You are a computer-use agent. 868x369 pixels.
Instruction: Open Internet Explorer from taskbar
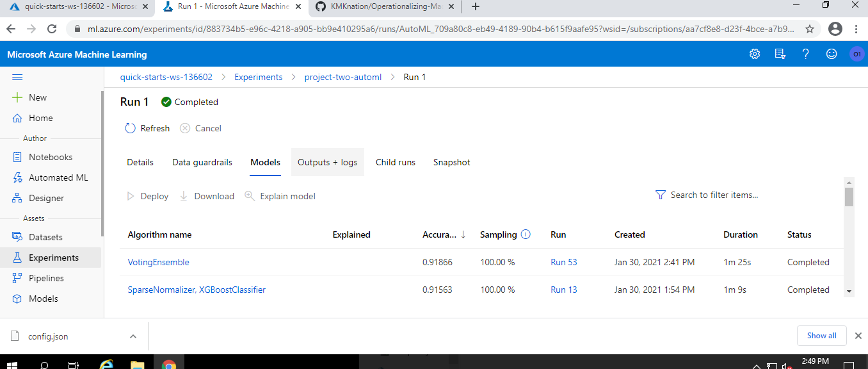106,365
